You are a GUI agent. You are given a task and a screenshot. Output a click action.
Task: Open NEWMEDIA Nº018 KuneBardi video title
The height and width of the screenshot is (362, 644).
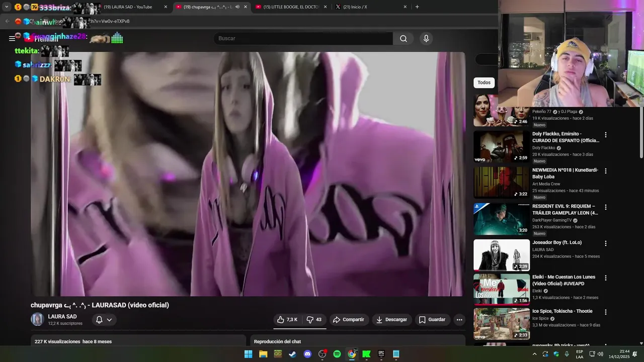(x=566, y=173)
